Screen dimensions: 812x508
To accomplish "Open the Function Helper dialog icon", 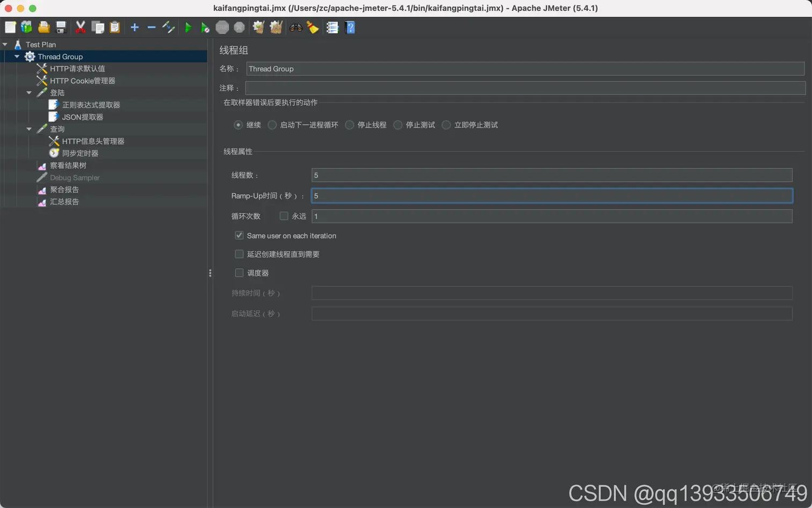I will tap(332, 27).
